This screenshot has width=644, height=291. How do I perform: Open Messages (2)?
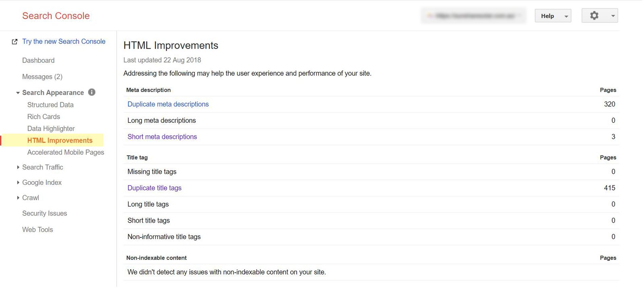42,76
